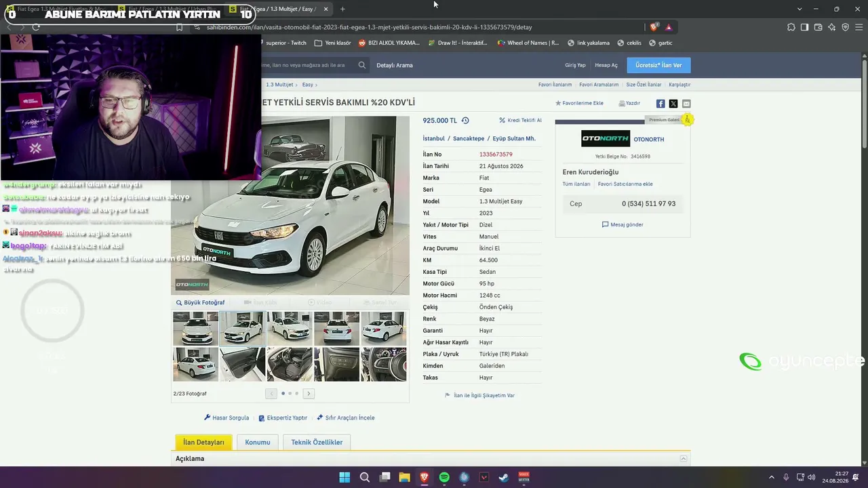This screenshot has height=488, width=868.
Task: Click Sıfır Araçları İncele link
Action: coord(346,418)
